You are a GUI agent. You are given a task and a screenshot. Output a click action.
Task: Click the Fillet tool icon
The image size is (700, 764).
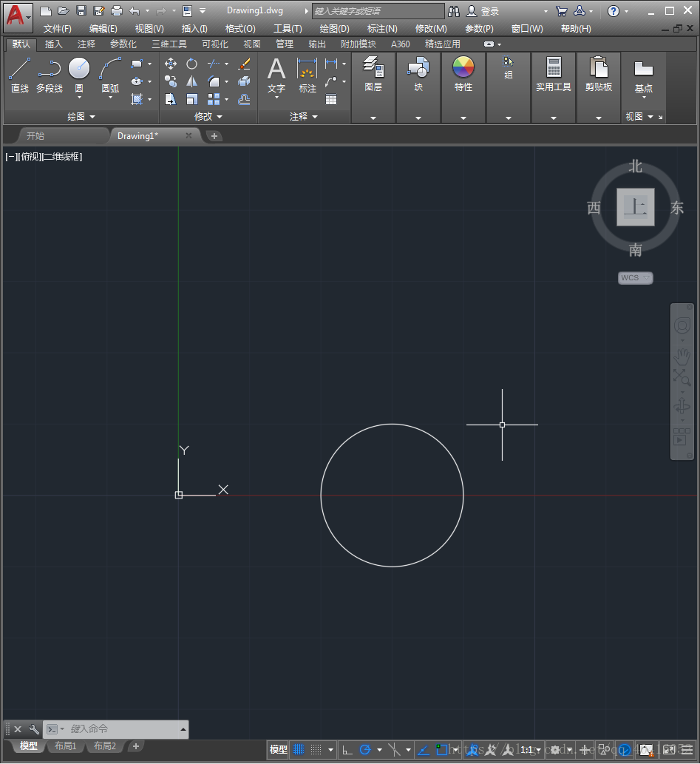pos(214,81)
